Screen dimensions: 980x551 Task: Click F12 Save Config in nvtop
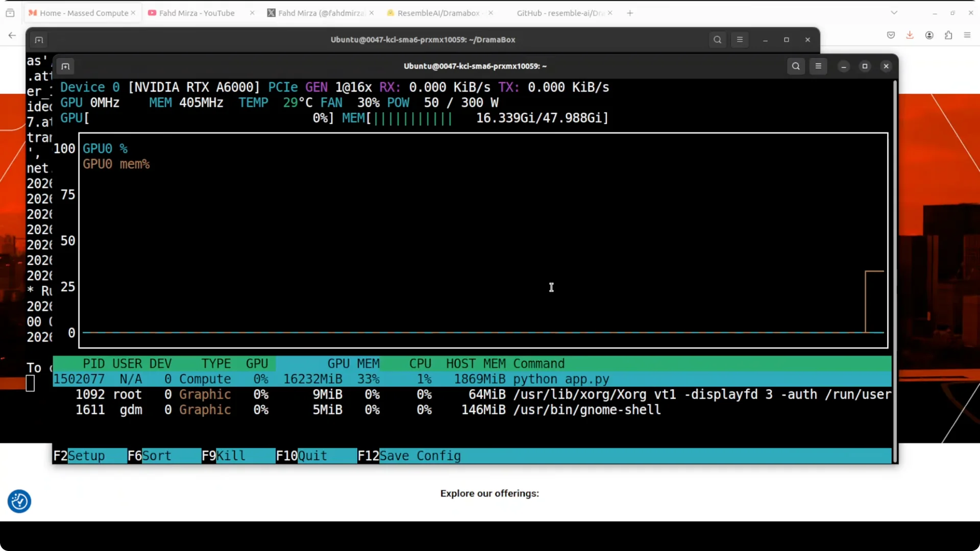[x=409, y=456]
